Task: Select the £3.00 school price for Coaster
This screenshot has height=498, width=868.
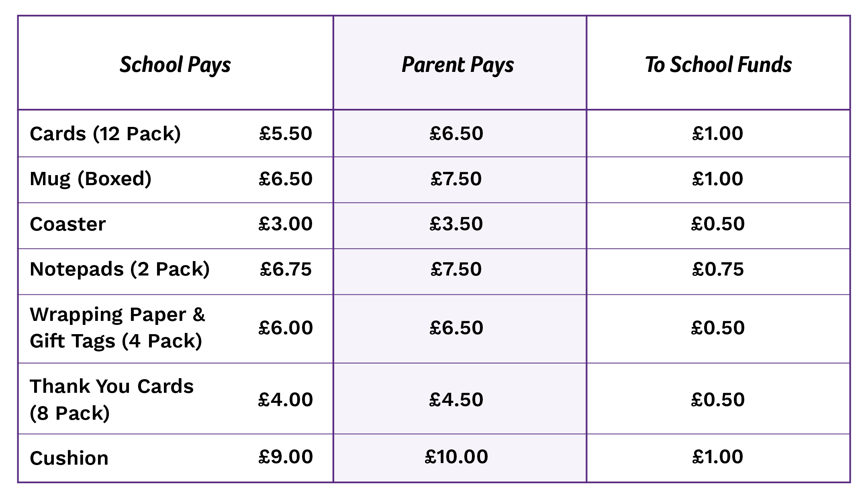Action: (x=286, y=224)
